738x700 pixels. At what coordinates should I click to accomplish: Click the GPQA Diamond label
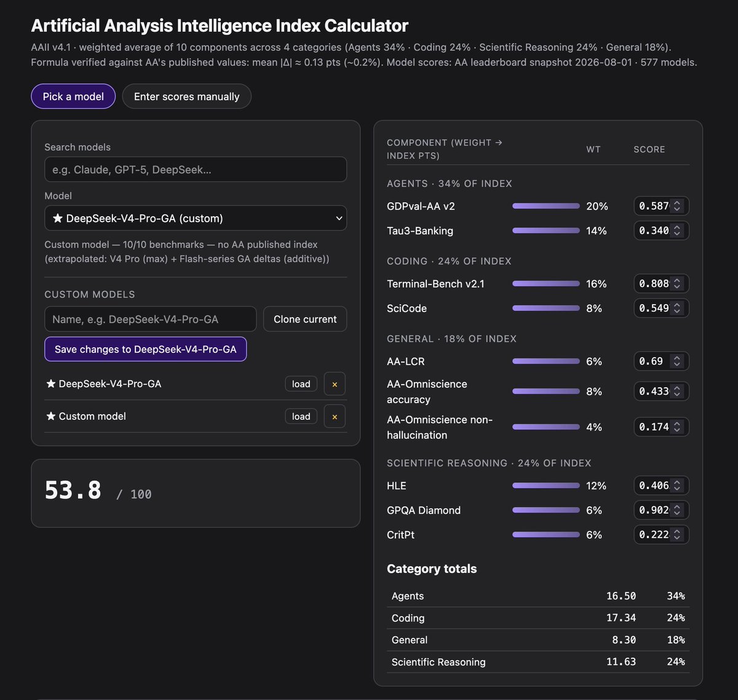click(424, 510)
